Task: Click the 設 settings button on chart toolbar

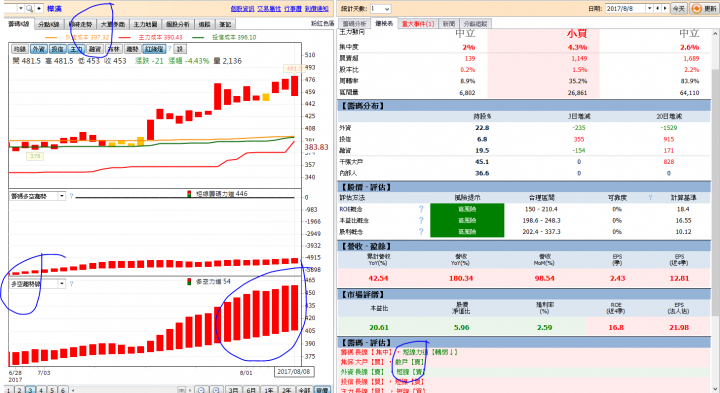Action: point(180,49)
